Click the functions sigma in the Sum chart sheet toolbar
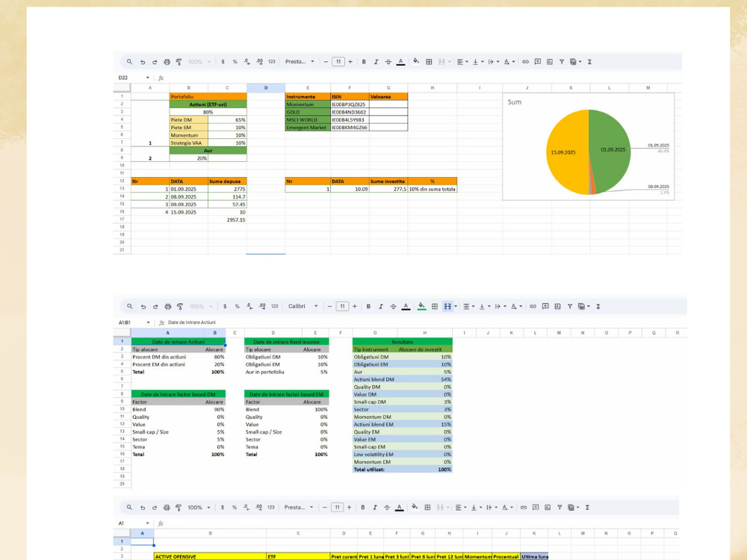747x560 pixels. coord(590,62)
